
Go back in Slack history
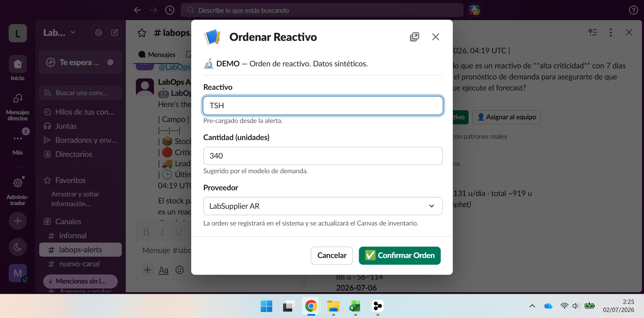[x=138, y=10]
